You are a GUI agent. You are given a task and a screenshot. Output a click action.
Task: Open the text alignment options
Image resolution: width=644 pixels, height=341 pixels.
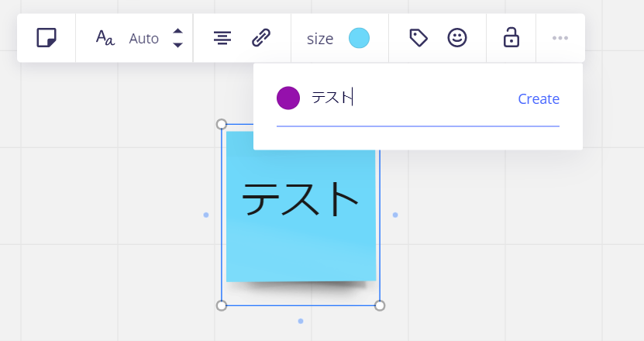222,38
